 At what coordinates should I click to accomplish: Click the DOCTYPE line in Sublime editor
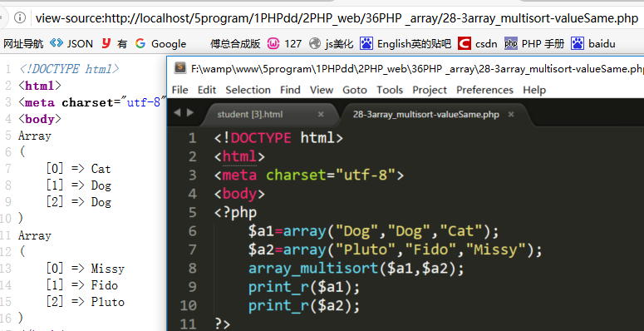pos(278,137)
